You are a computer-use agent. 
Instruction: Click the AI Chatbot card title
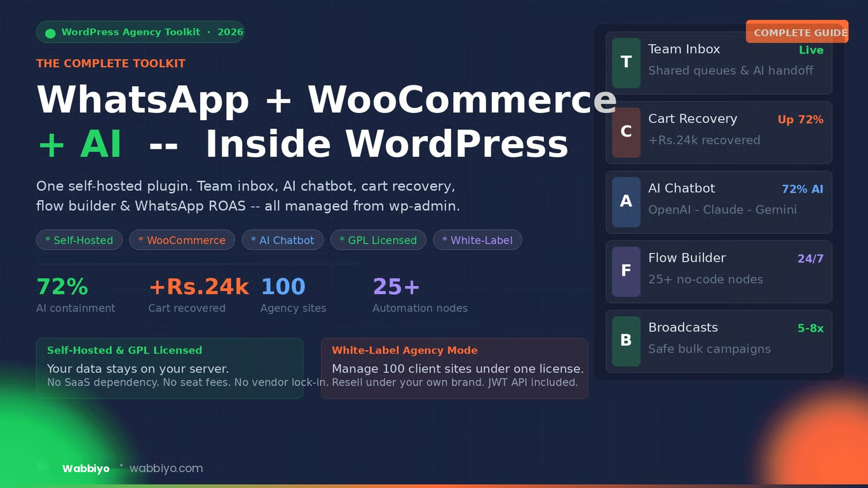click(x=681, y=188)
